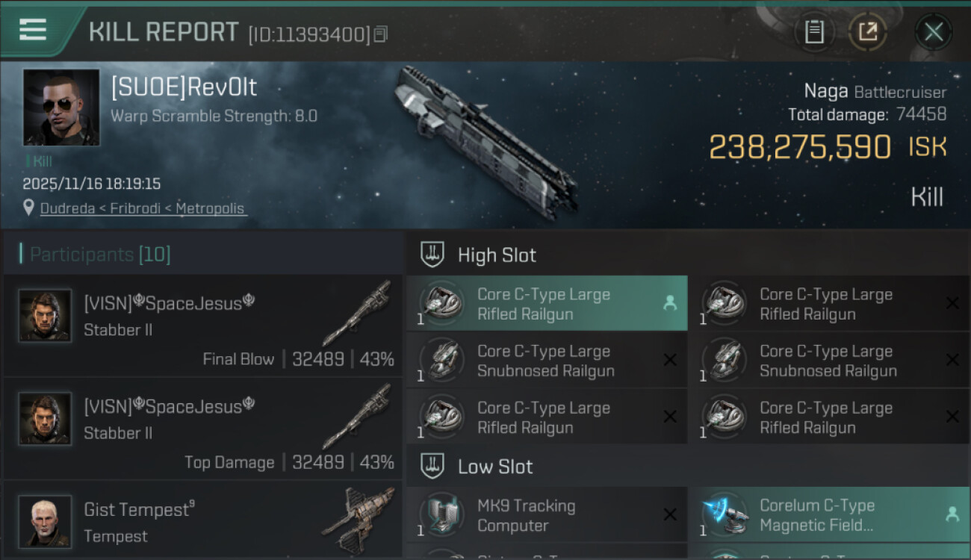Open the clipboard icon in header
This screenshot has height=560, width=971.
(x=814, y=32)
